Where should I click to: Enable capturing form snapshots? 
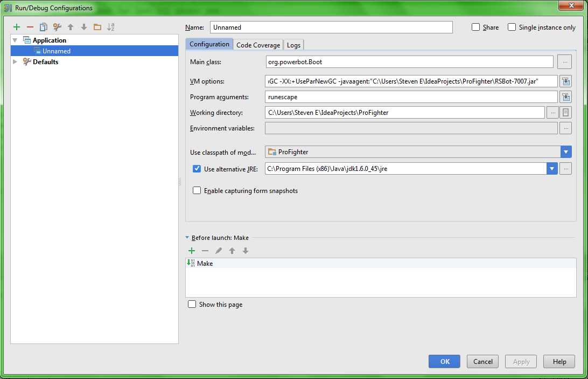197,190
